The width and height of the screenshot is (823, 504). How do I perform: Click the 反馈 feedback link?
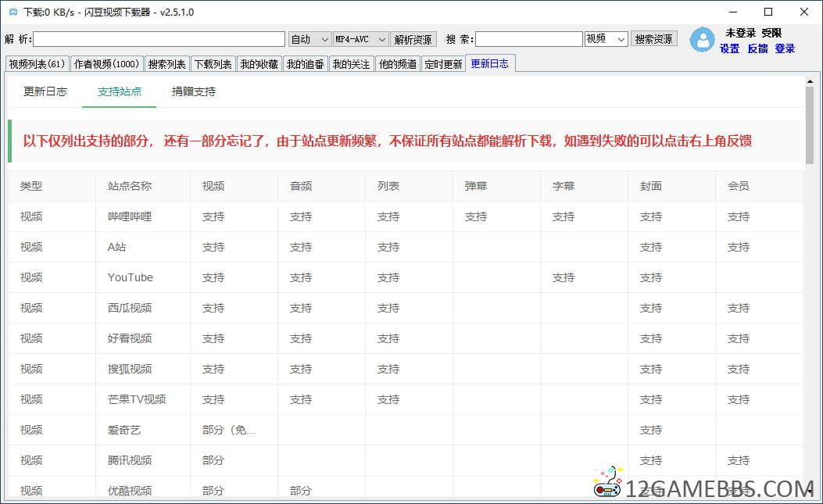point(757,48)
